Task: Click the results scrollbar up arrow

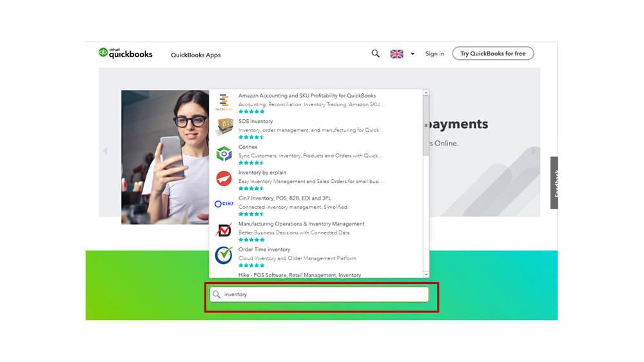Action: (426, 93)
